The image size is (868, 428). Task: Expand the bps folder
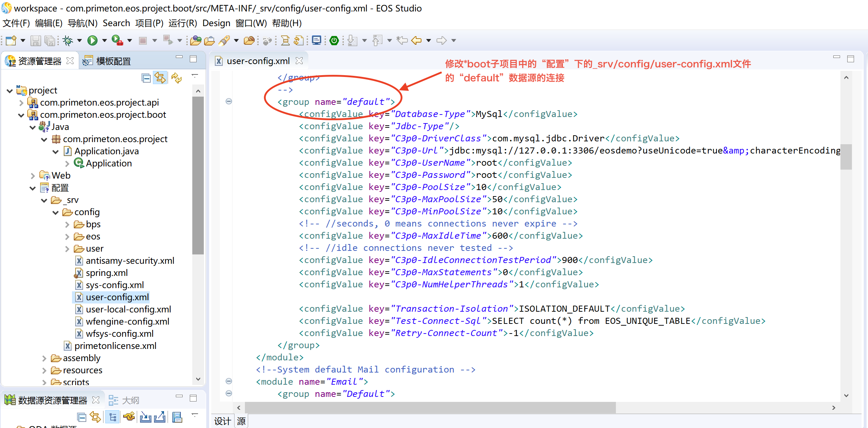(x=67, y=224)
